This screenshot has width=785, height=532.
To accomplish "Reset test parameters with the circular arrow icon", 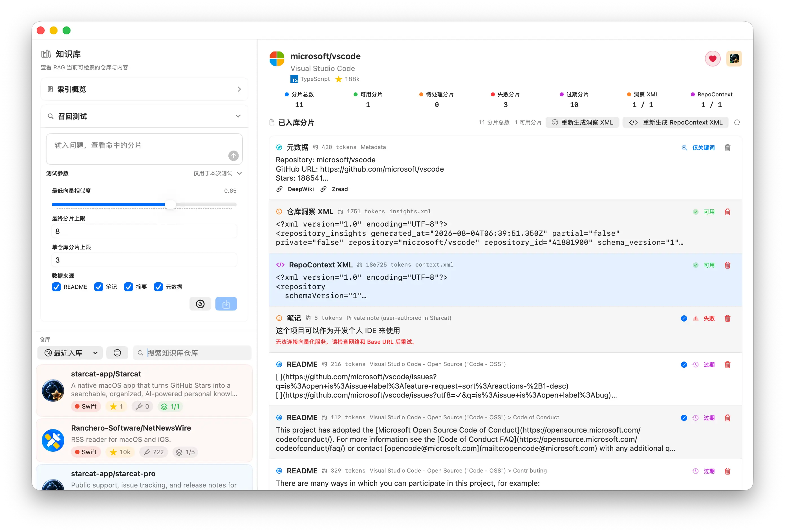I will [200, 304].
